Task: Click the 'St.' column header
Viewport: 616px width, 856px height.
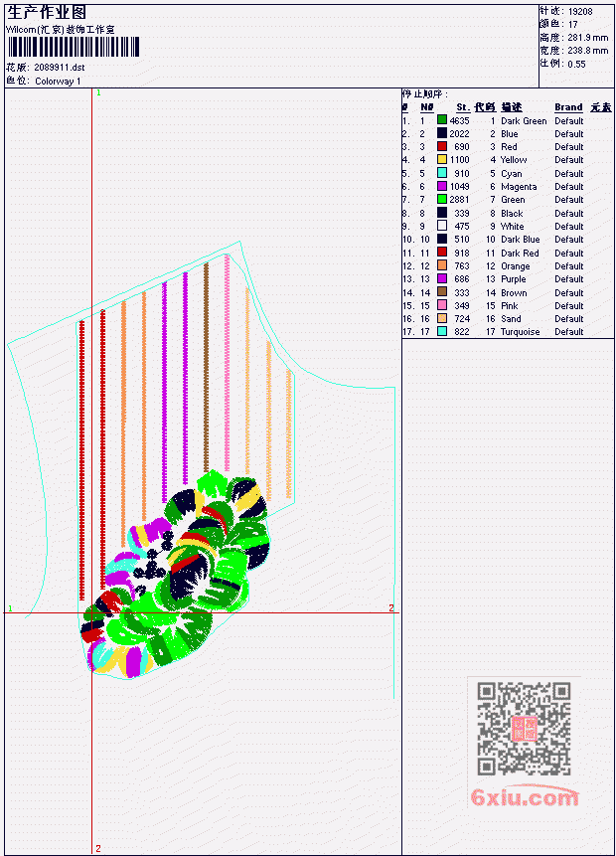Action: tap(463, 107)
